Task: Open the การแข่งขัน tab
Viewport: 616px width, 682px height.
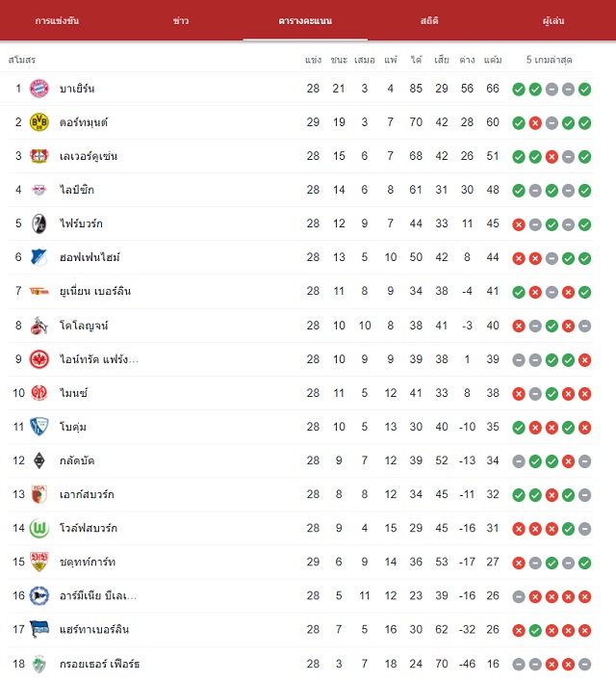Action: coord(57,20)
